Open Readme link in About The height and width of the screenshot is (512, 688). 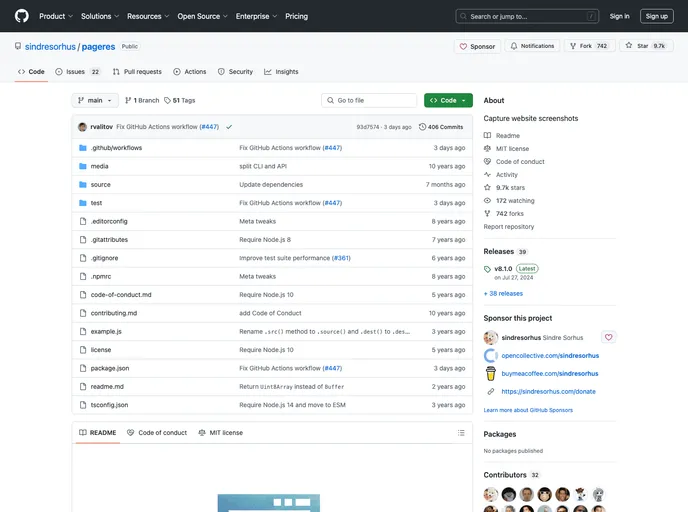point(502,136)
